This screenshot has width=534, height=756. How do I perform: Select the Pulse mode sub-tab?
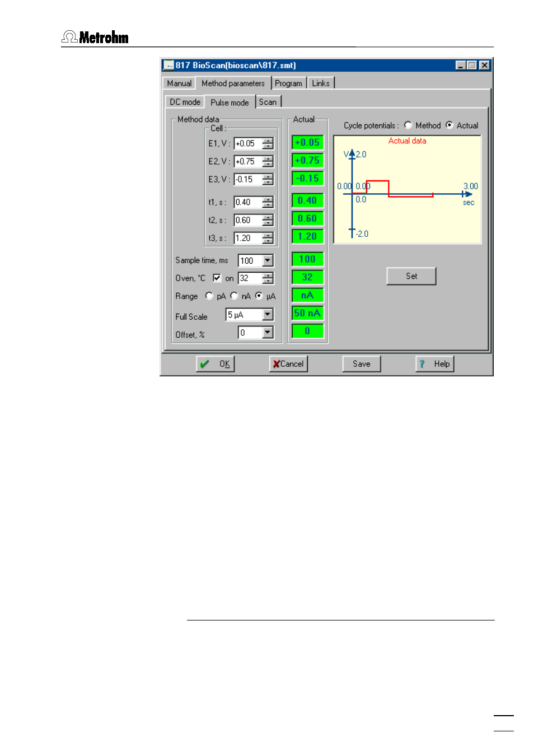pos(229,102)
